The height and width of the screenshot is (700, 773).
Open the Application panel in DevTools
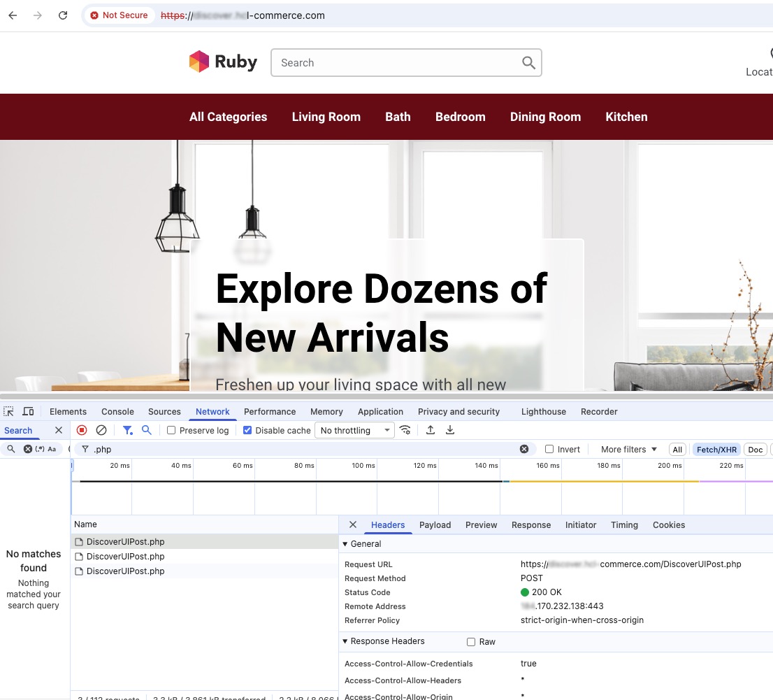(380, 411)
